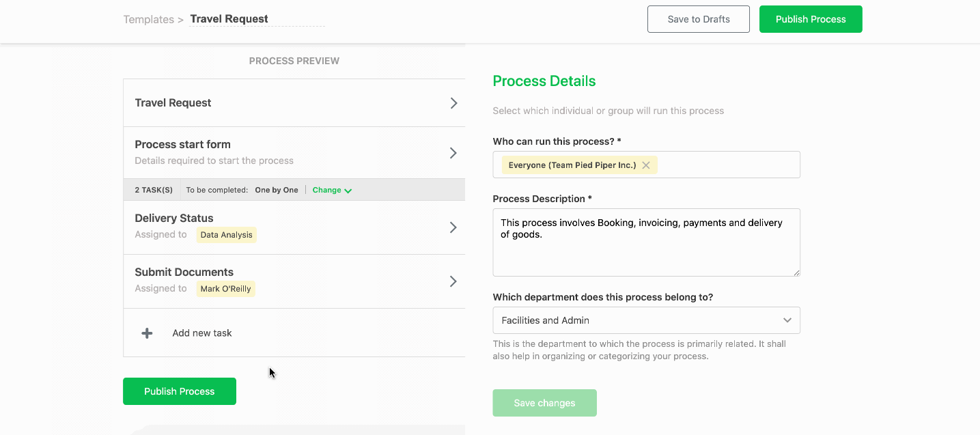Click the Save to Drafts button
This screenshot has height=435, width=980.
coord(699,19)
